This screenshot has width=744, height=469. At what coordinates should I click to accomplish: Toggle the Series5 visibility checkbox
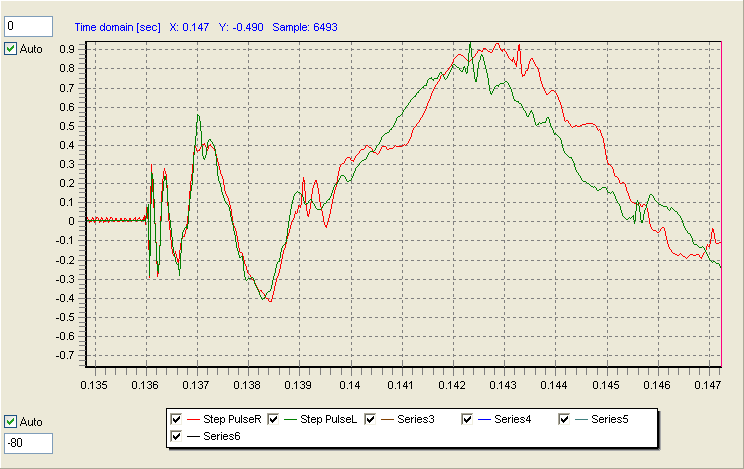click(x=564, y=419)
